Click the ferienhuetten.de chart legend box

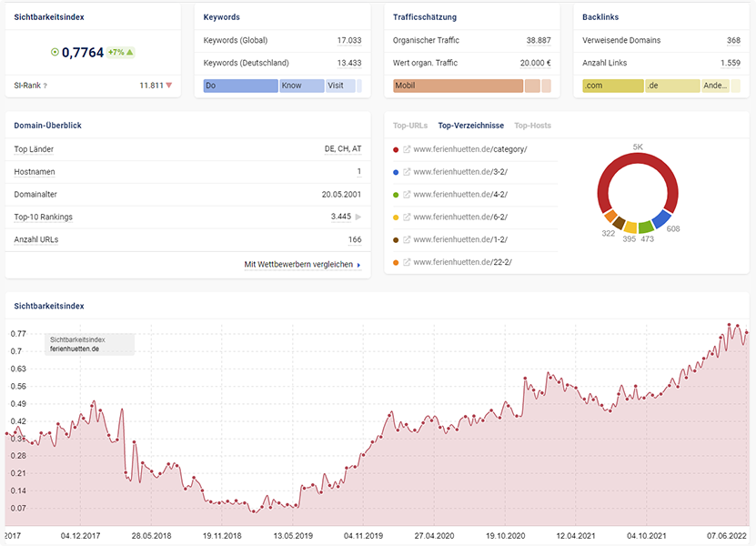[x=89, y=344]
